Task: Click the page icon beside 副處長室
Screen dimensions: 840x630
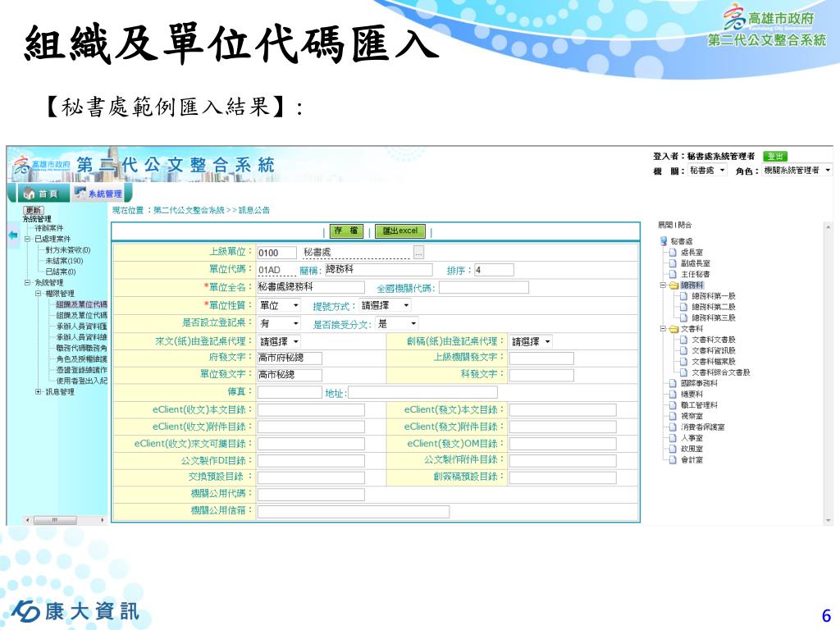Action: pyautogui.click(x=673, y=263)
